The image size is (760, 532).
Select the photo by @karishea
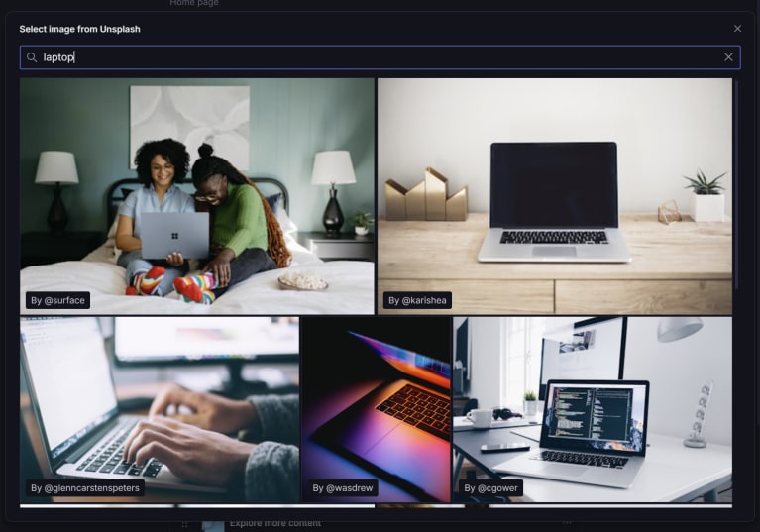click(555, 196)
